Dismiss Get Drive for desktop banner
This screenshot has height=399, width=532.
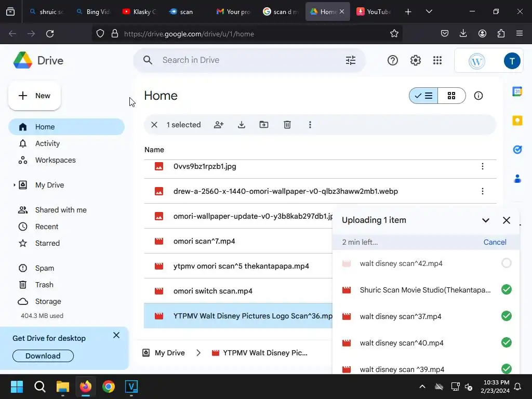pos(116,335)
